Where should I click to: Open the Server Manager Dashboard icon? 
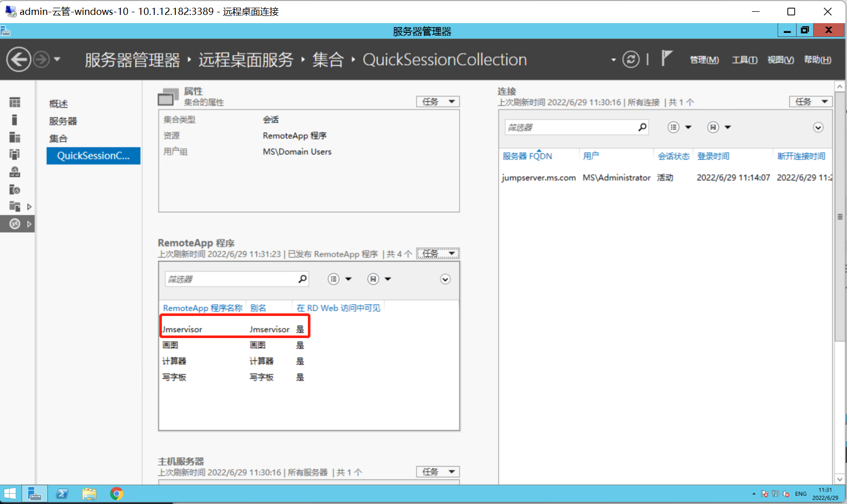point(14,102)
